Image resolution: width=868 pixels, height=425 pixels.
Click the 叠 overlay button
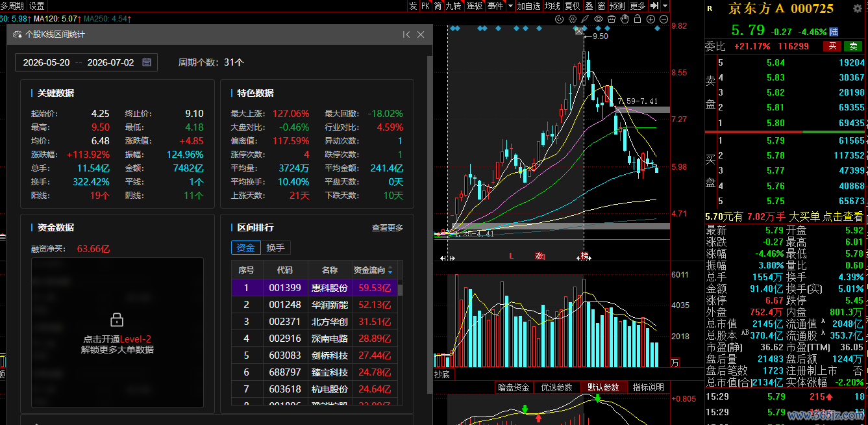(589, 6)
